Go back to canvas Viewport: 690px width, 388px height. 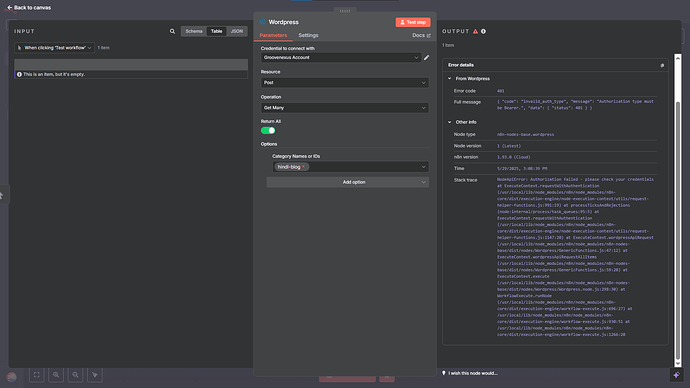(x=29, y=7)
